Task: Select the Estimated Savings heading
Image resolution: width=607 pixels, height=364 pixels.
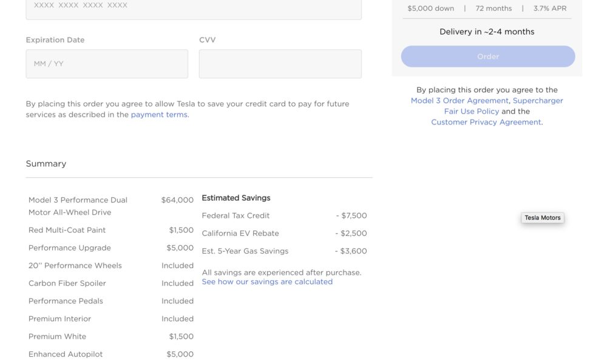Action: (x=236, y=198)
